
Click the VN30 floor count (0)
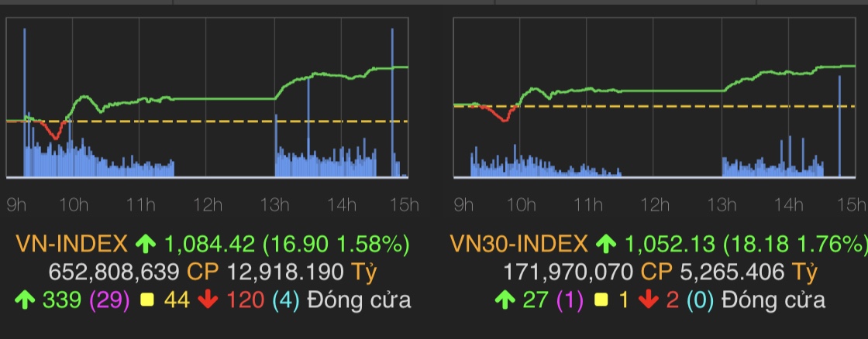pos(700,300)
